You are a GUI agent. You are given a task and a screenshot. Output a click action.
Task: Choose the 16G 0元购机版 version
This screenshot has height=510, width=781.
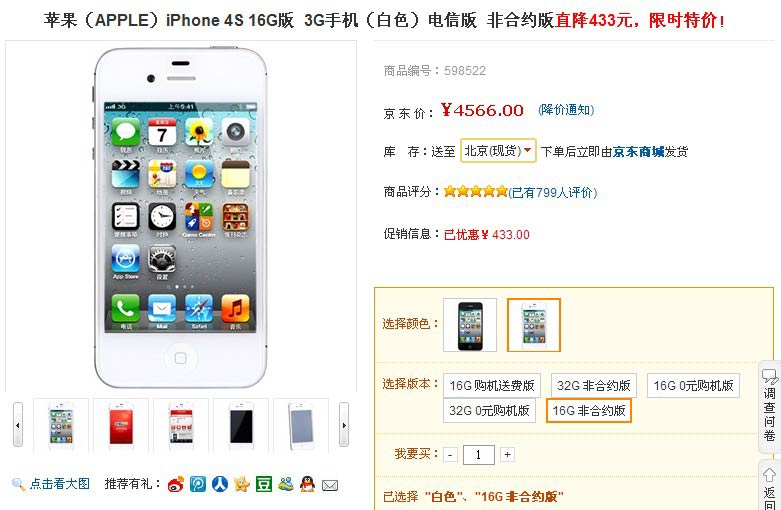693,385
